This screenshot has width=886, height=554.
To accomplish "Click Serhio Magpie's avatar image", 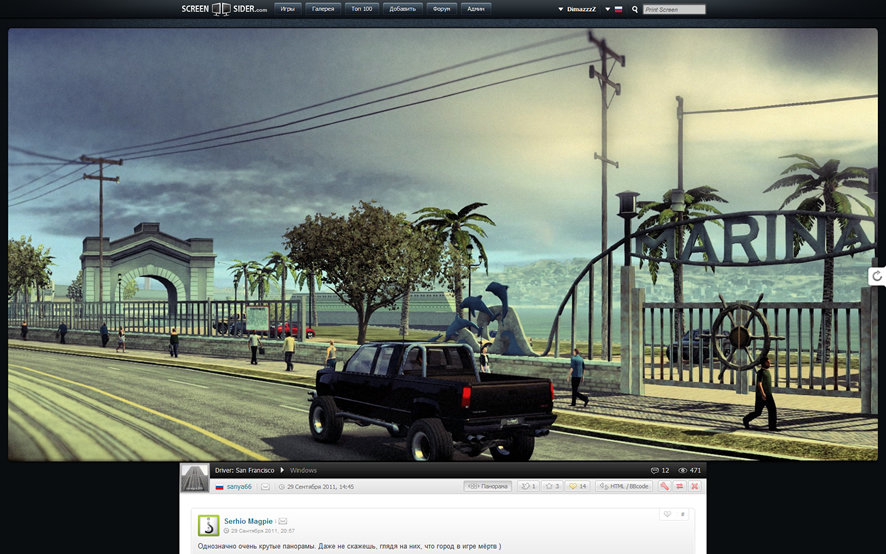I will click(x=209, y=526).
